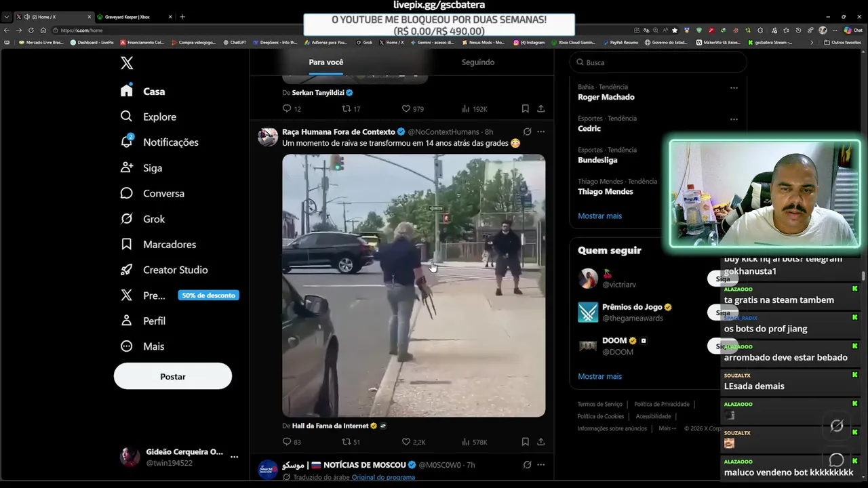The image size is (868, 488).
Task: Open Nexus Mods bookmark
Action: 483,42
